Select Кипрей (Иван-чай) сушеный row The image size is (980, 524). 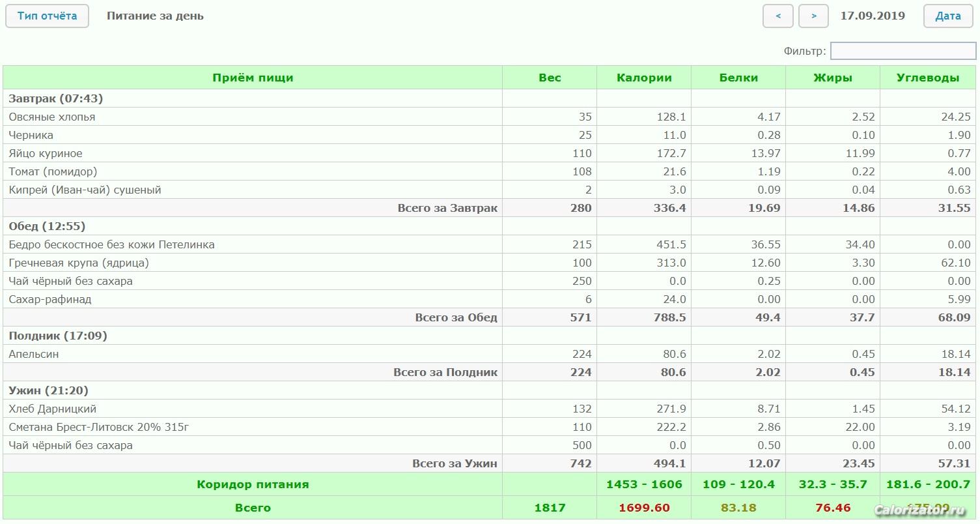pos(490,190)
